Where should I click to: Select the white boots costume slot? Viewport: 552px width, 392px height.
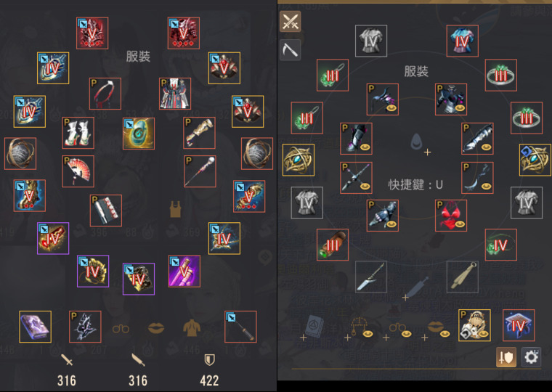(x=78, y=133)
